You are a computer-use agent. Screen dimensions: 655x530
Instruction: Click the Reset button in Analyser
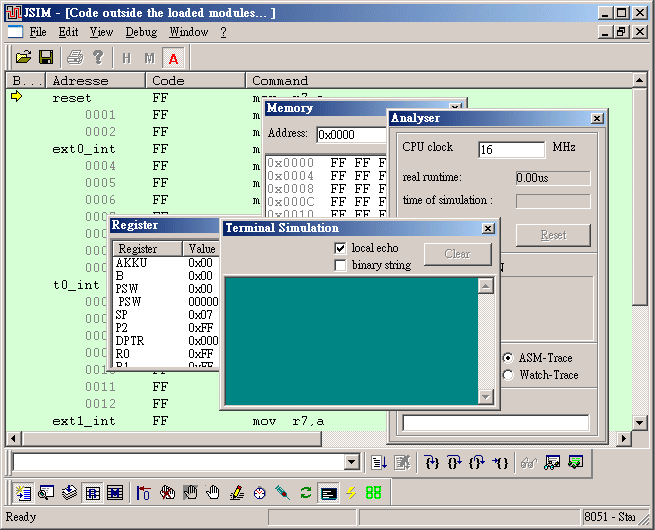point(553,235)
